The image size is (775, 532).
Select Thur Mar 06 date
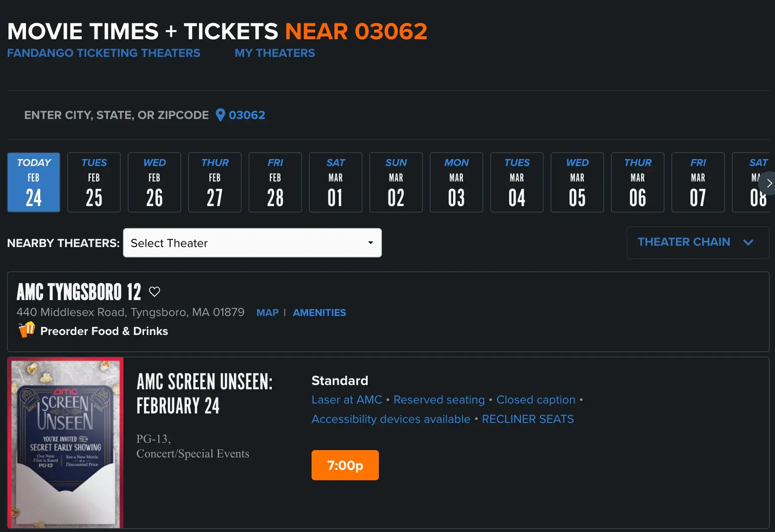[638, 182]
